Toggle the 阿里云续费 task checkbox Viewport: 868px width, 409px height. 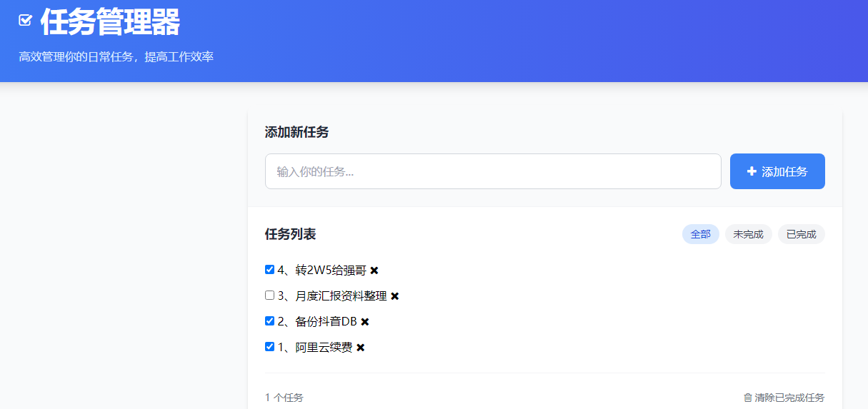pyautogui.click(x=269, y=346)
